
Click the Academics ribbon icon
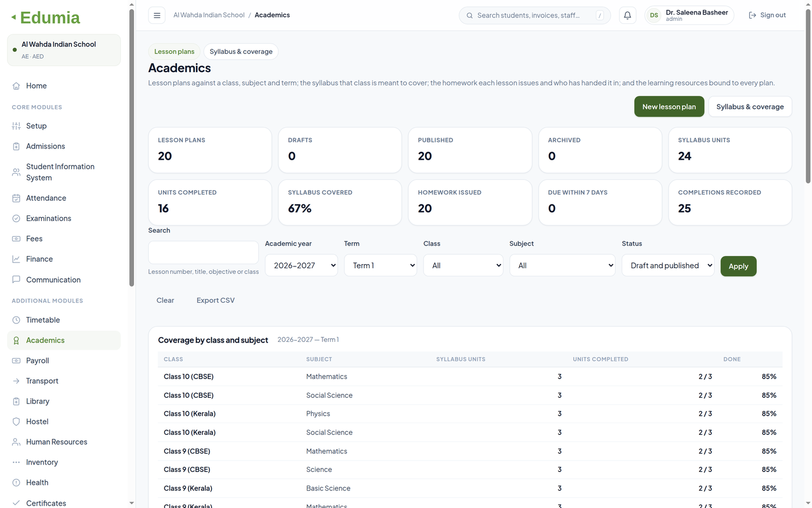(x=16, y=340)
